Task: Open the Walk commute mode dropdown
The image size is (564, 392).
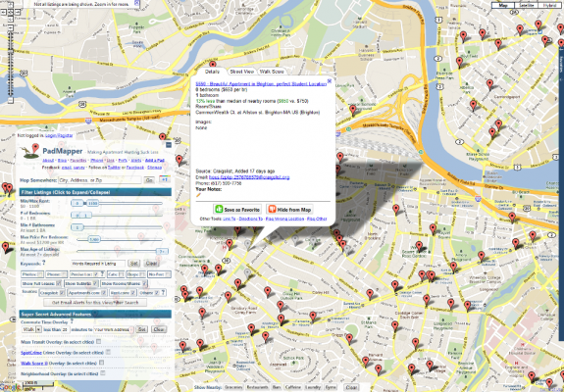Action: pos(32,329)
